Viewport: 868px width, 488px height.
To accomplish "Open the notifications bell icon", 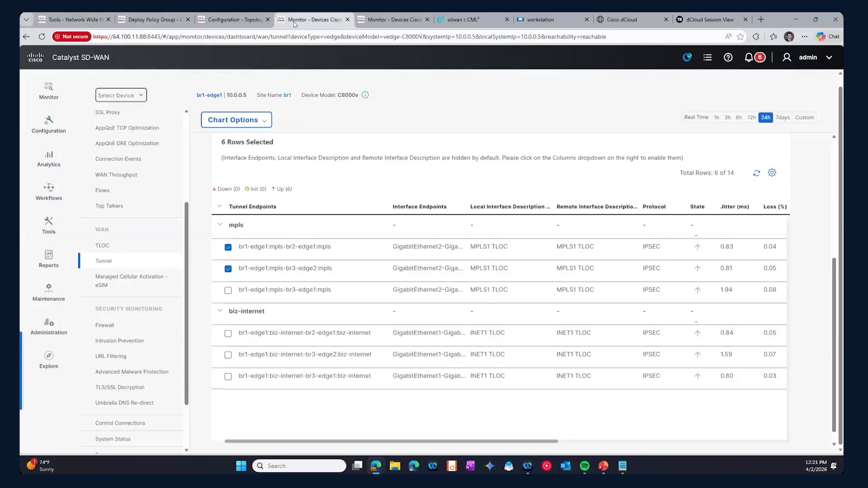I will [749, 57].
